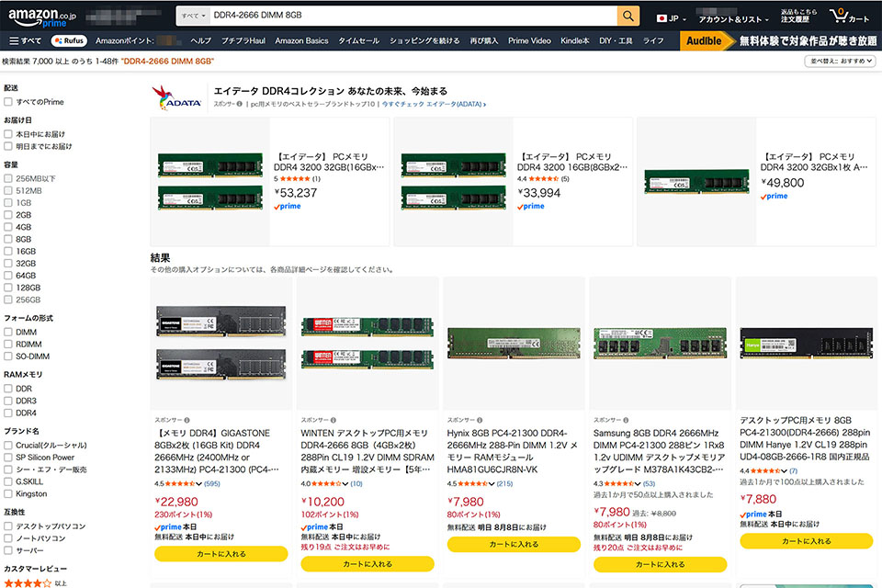882x588 pixels.
Task: Click the search box with DDR4-2666 DIMM 8GB
Action: [x=413, y=16]
